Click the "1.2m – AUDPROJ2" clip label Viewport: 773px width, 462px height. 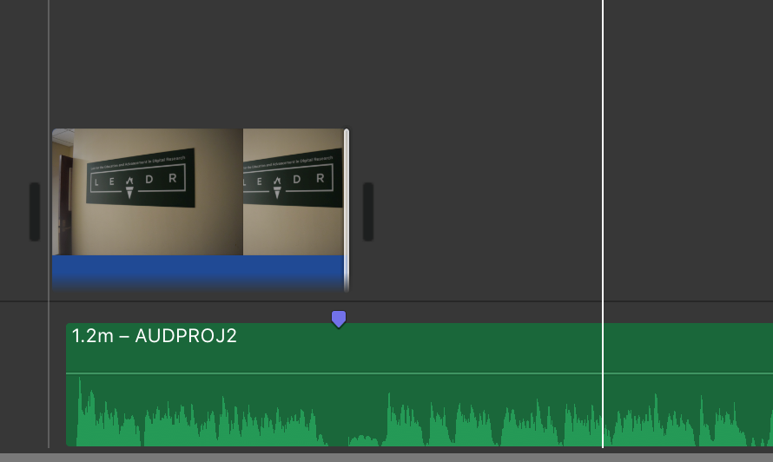pos(154,336)
